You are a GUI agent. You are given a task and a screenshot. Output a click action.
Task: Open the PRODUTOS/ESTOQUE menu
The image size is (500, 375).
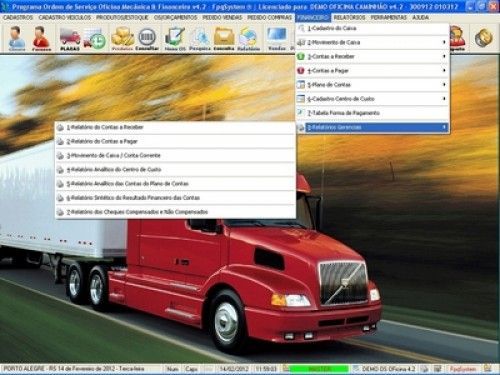coord(122,17)
